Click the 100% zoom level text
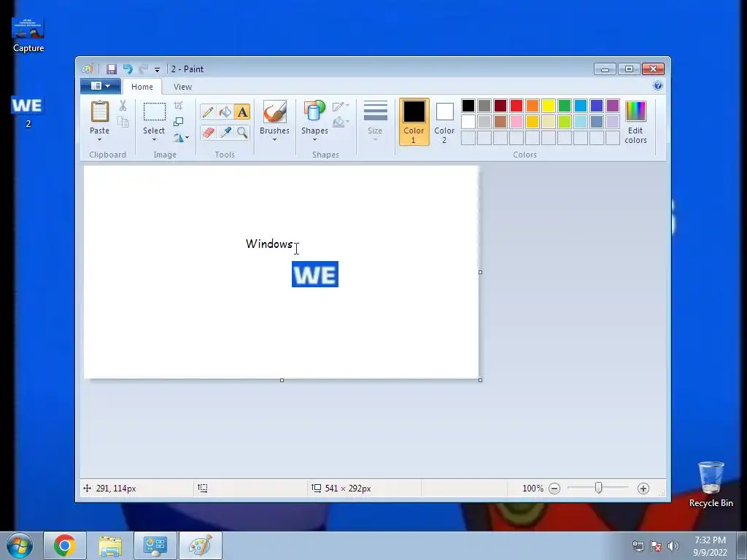This screenshot has height=560, width=747. (x=533, y=488)
